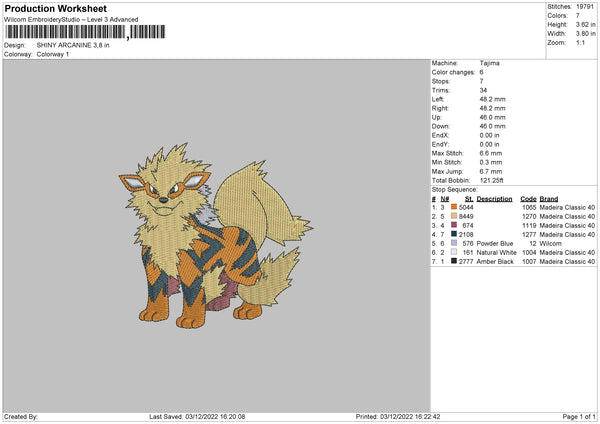Click the Zoom value '1:1'
The height and width of the screenshot is (424, 600).
point(580,43)
